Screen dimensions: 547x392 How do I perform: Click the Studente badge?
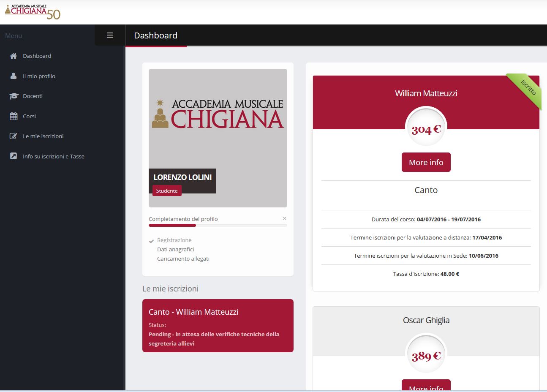(167, 191)
